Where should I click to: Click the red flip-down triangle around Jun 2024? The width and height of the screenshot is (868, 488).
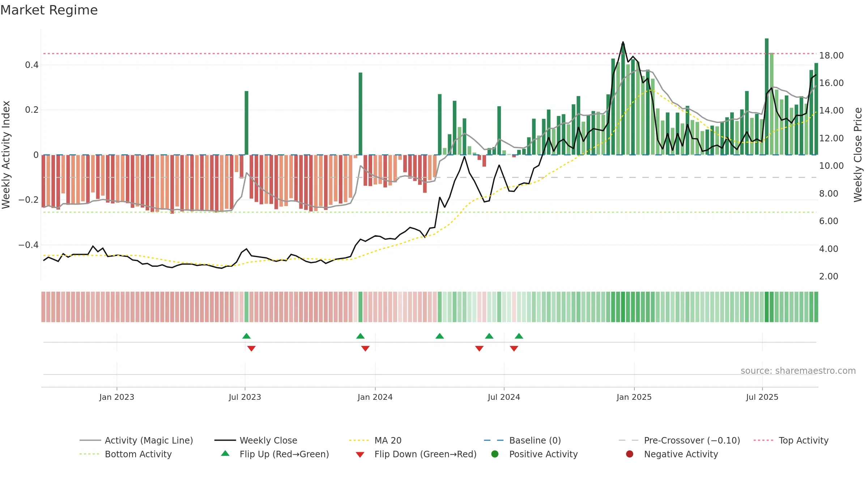tap(479, 348)
